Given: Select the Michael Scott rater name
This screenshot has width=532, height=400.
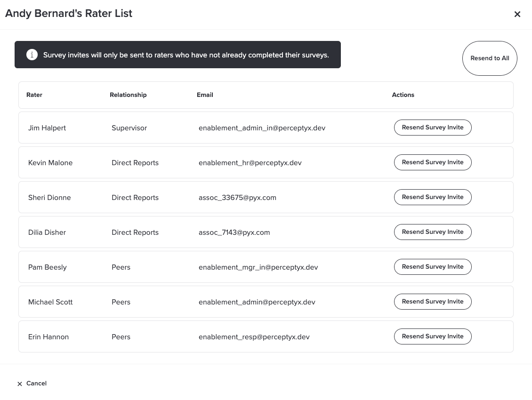Looking at the screenshot, I should tap(50, 302).
